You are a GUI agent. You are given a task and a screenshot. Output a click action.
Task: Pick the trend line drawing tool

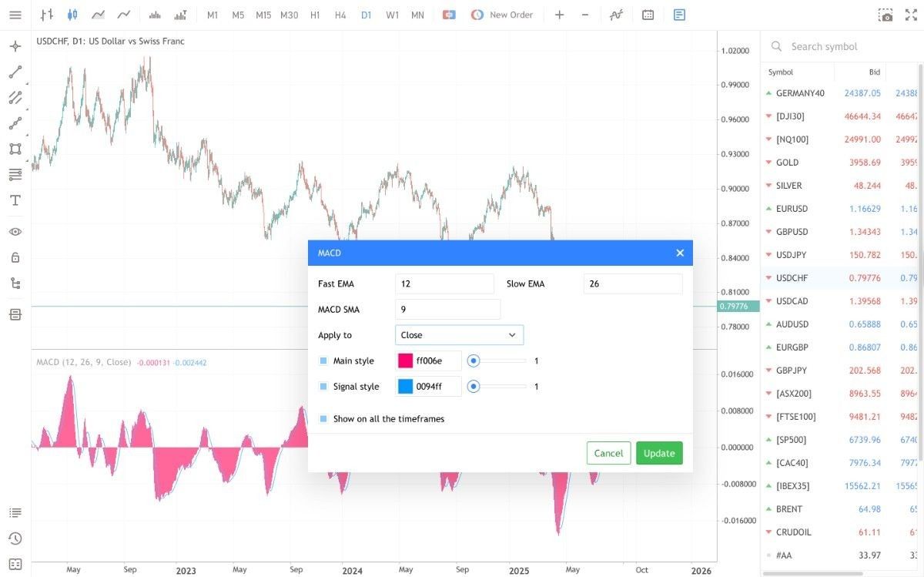(15, 72)
